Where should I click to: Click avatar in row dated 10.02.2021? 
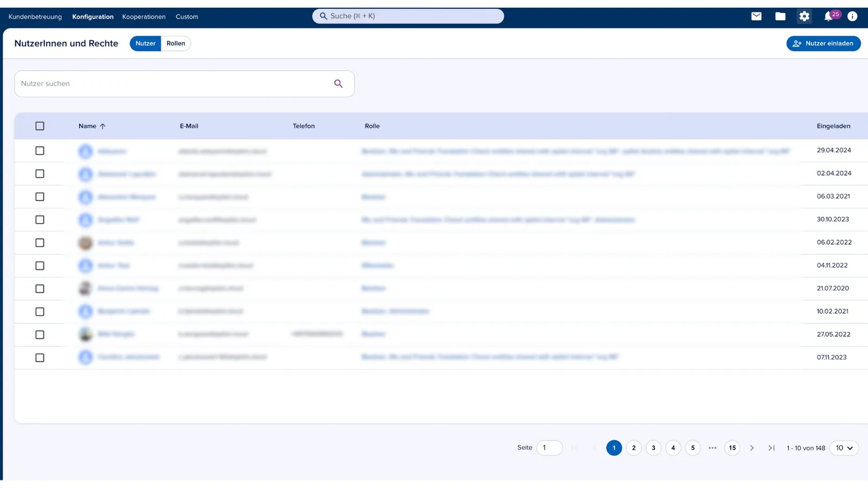pos(85,312)
